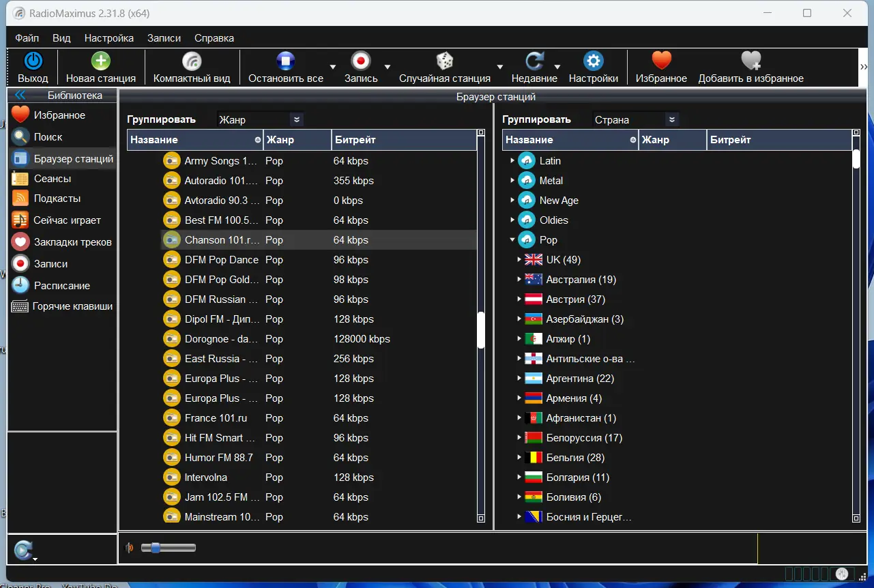Viewport: 874px width, 588px height.
Task: Open Горячие клавиши in the sidebar
Action: click(x=62, y=306)
